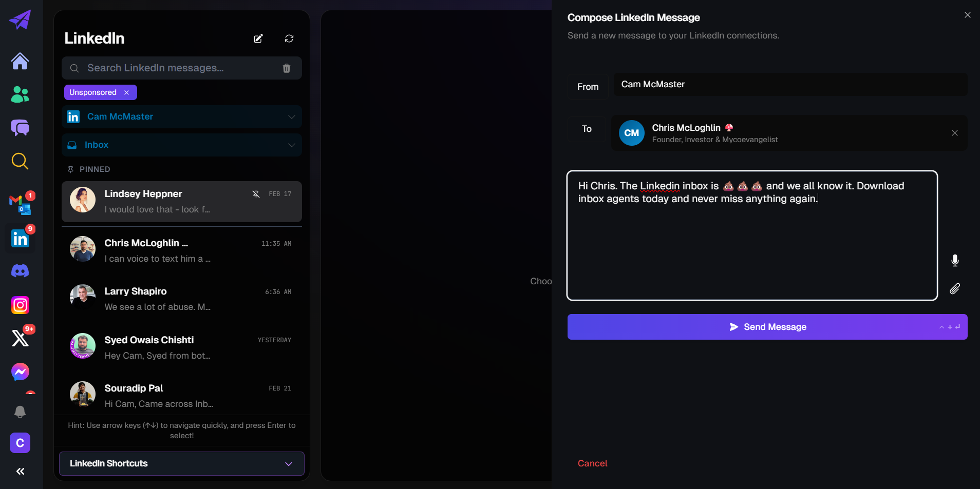Expand the Cam McMaster account dropdown
This screenshot has height=489, width=980.
[x=182, y=117]
